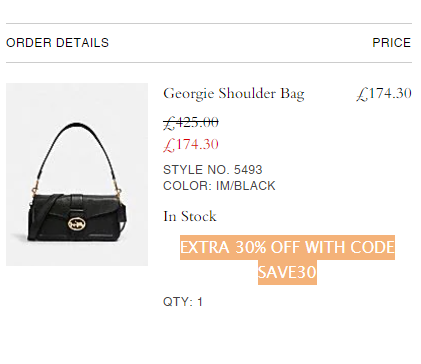The image size is (421, 364).
Task: Click the pound sign of the red price
Action: pos(169,145)
